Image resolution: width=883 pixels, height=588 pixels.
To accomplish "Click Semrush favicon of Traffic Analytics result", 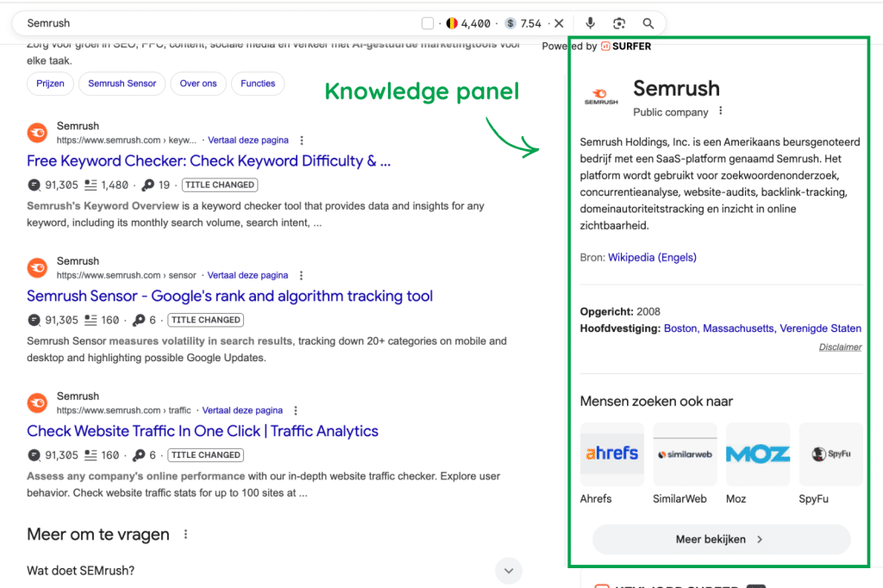I will pyautogui.click(x=38, y=403).
